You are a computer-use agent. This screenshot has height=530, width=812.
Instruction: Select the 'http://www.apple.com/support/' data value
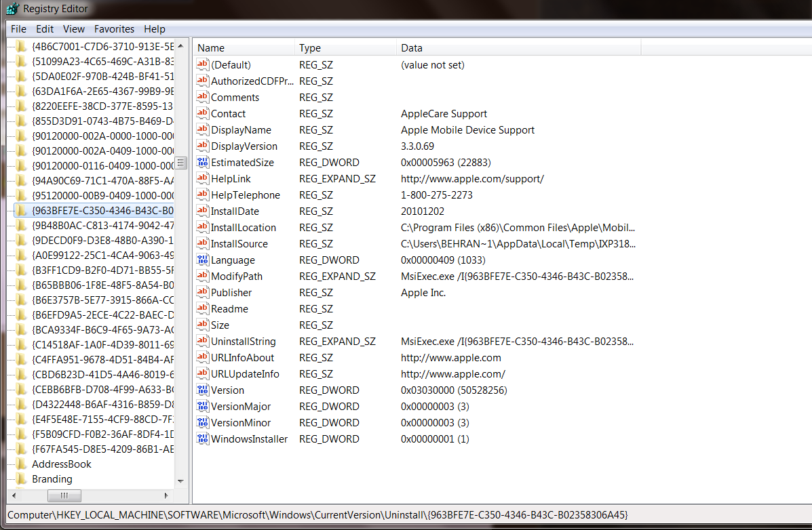[x=472, y=178]
